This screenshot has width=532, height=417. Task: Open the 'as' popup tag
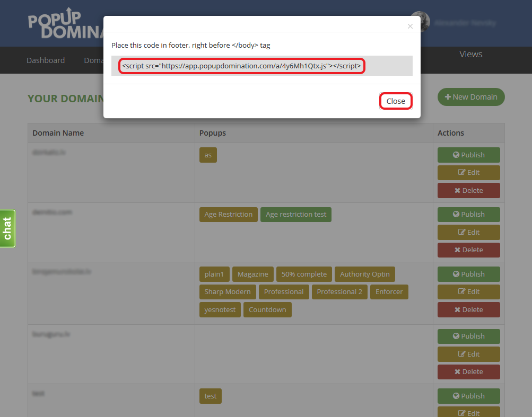[x=208, y=155]
